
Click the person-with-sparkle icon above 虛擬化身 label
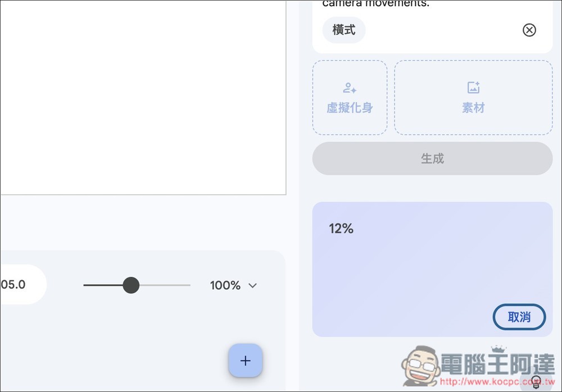click(x=350, y=87)
